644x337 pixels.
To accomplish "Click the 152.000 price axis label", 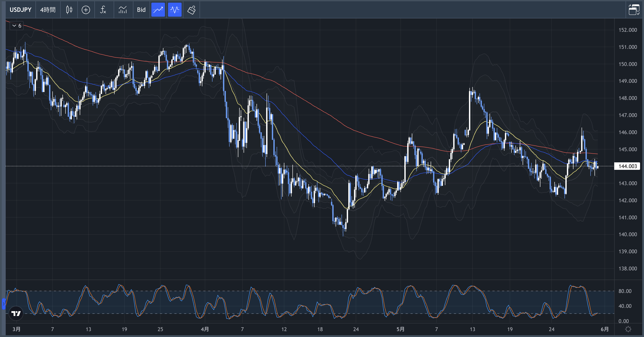I will click(x=628, y=30).
